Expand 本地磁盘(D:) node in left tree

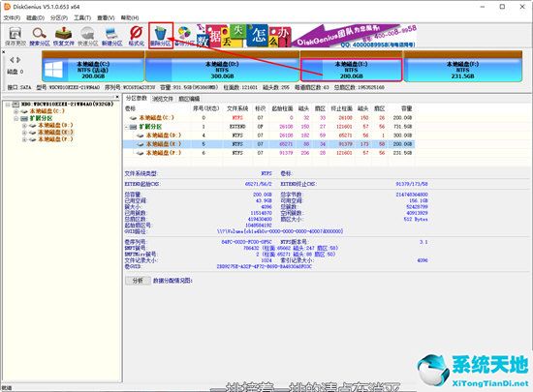pos(24,125)
